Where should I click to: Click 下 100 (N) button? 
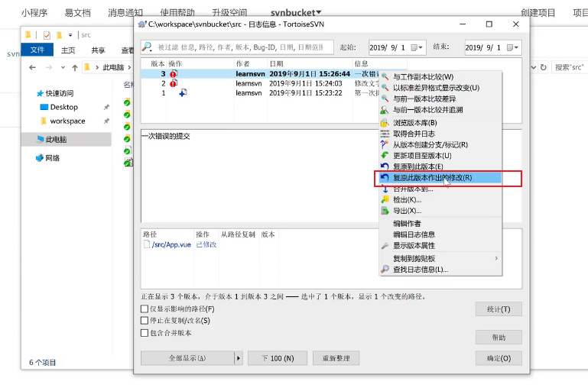point(278,358)
